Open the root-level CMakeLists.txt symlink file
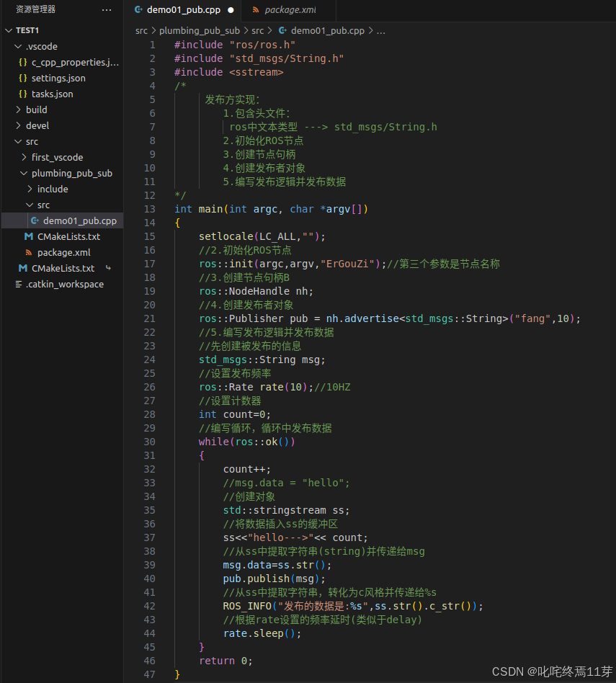Screen dimensions: 616x683 [63, 268]
